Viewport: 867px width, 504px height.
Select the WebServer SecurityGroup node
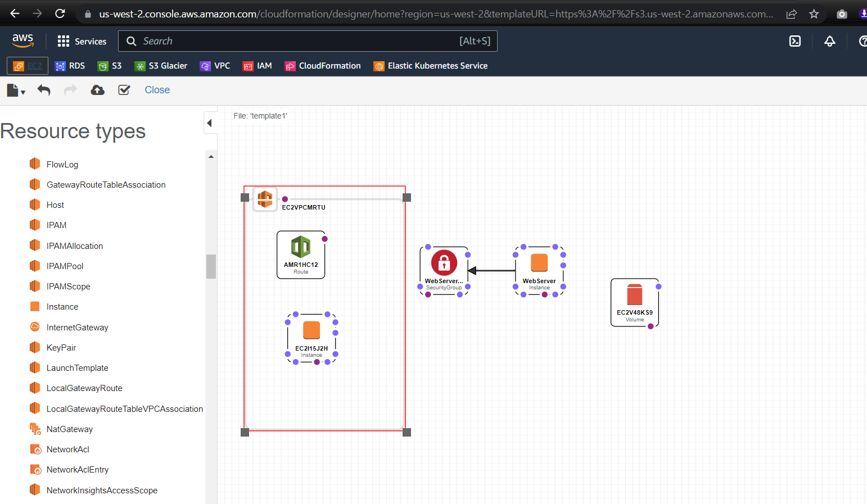click(444, 270)
